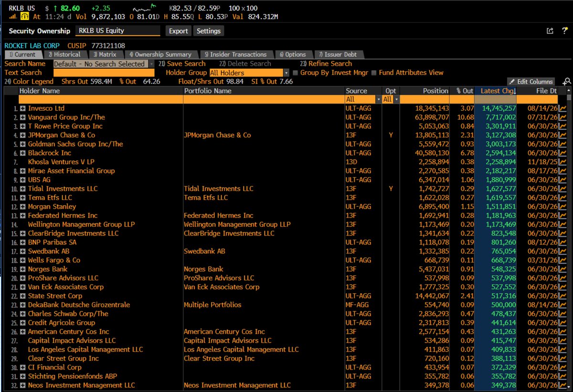Click the table's vertical scrollbar

[569, 239]
